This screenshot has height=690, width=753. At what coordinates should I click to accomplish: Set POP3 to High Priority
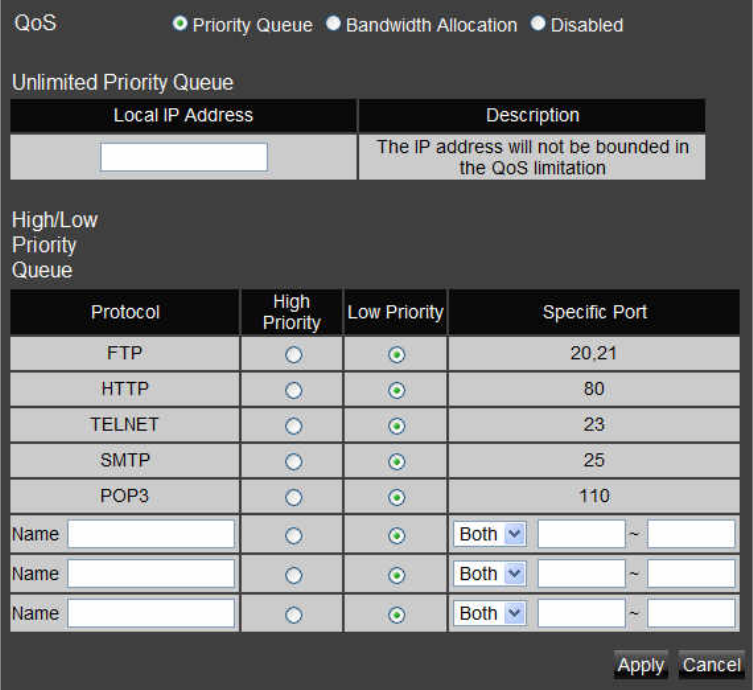(293, 497)
